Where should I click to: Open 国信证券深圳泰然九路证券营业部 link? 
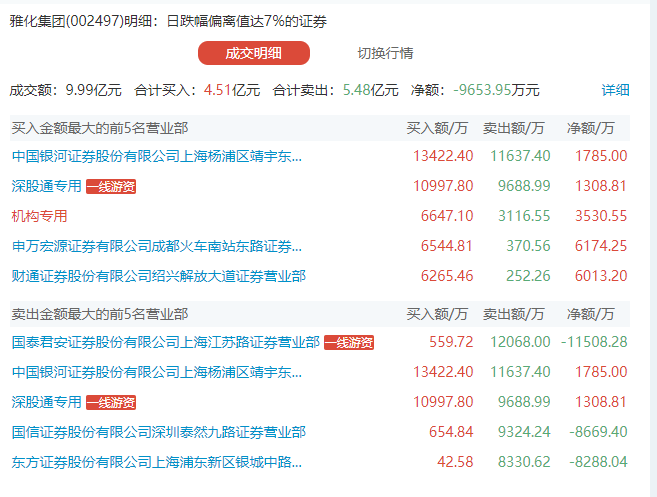pyautogui.click(x=159, y=432)
